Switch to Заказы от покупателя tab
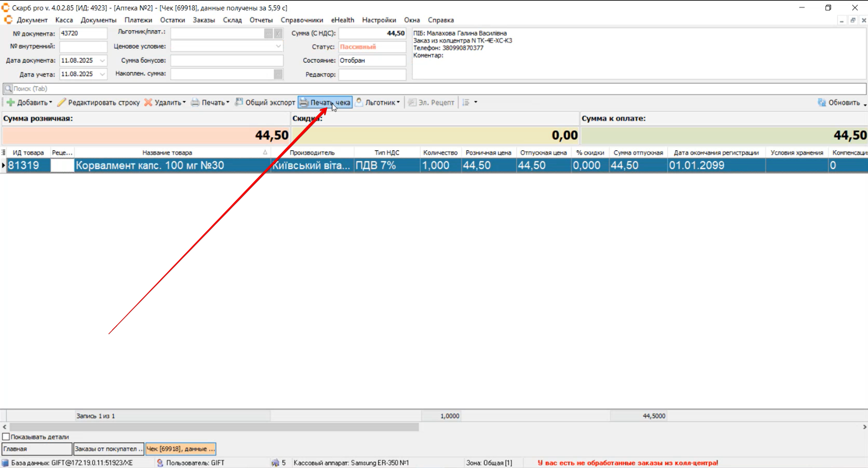Viewport: 868px width, 468px height. 108,449
